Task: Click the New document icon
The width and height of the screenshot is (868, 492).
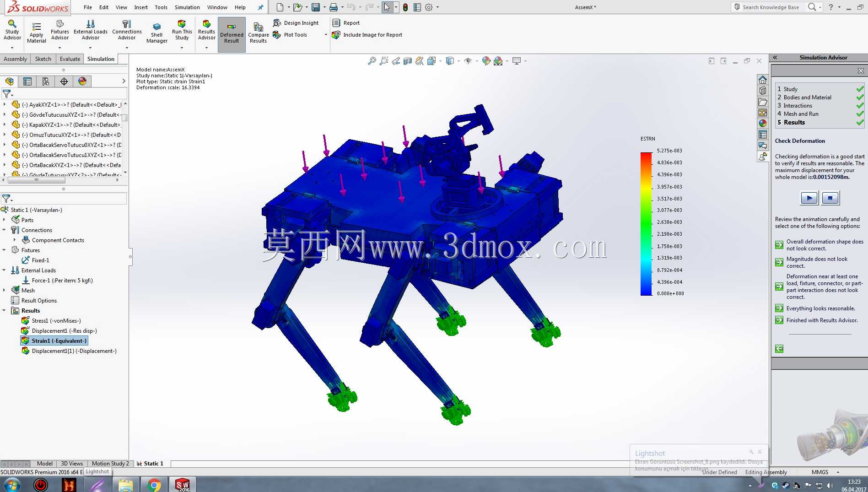Action: coord(280,7)
